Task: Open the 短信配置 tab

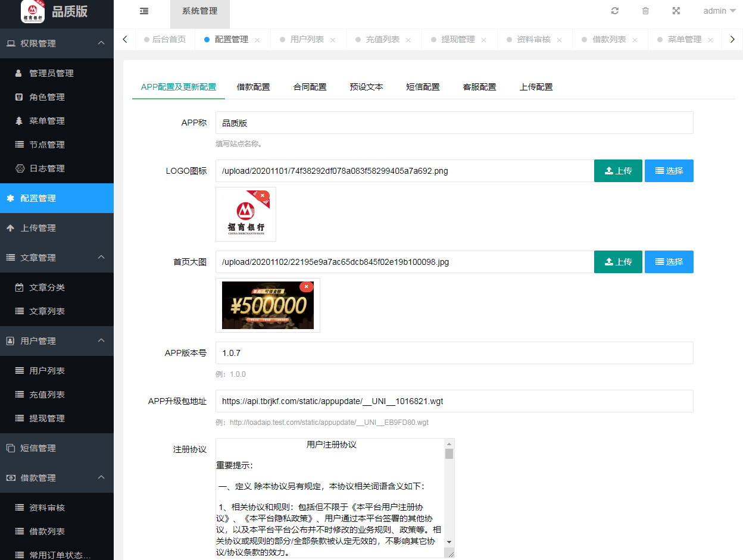Action: (x=423, y=87)
